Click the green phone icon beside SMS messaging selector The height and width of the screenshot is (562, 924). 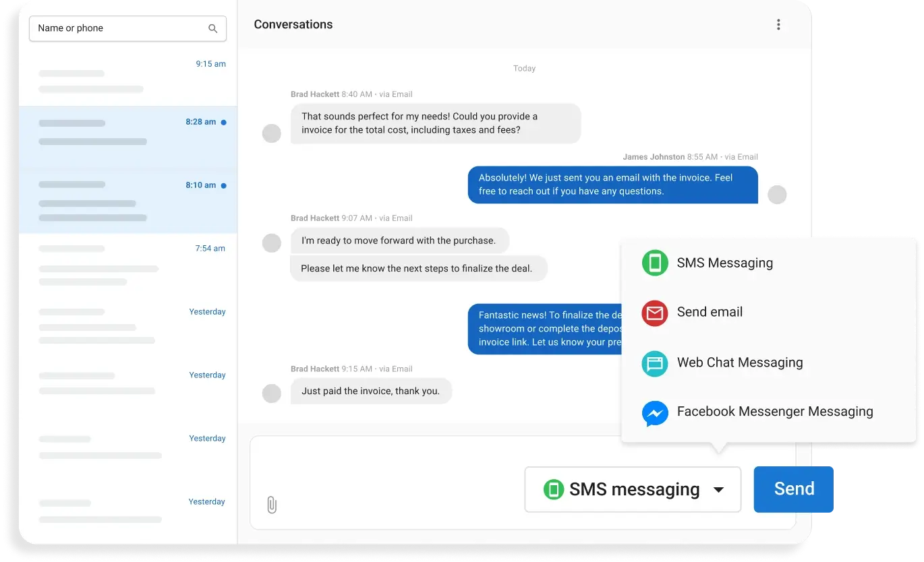(554, 489)
